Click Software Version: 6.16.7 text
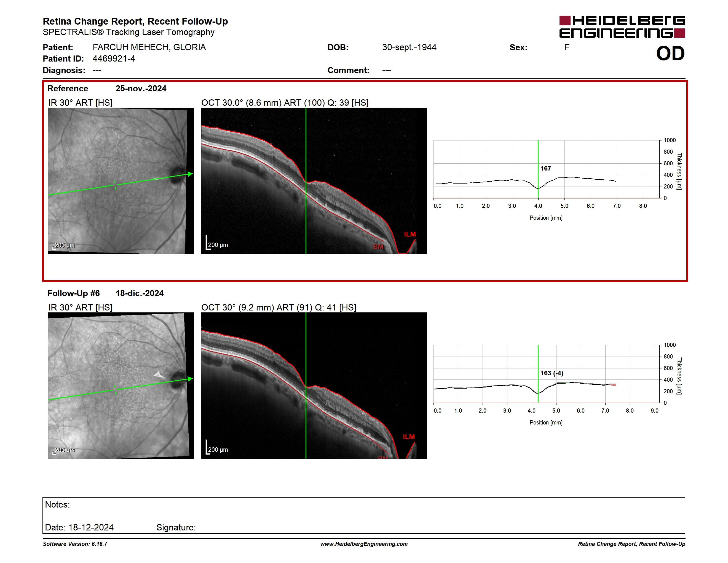The height and width of the screenshot is (563, 728). (x=75, y=544)
